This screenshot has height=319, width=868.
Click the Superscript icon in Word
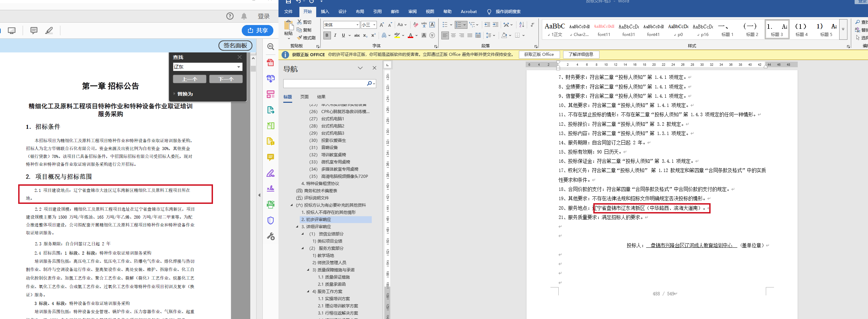pyautogui.click(x=373, y=35)
